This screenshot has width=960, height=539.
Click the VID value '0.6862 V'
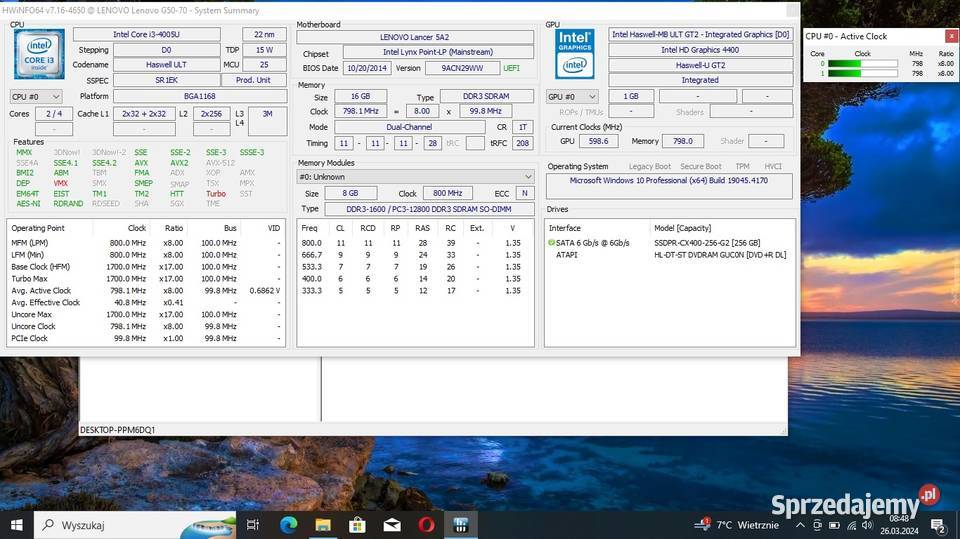click(x=264, y=291)
